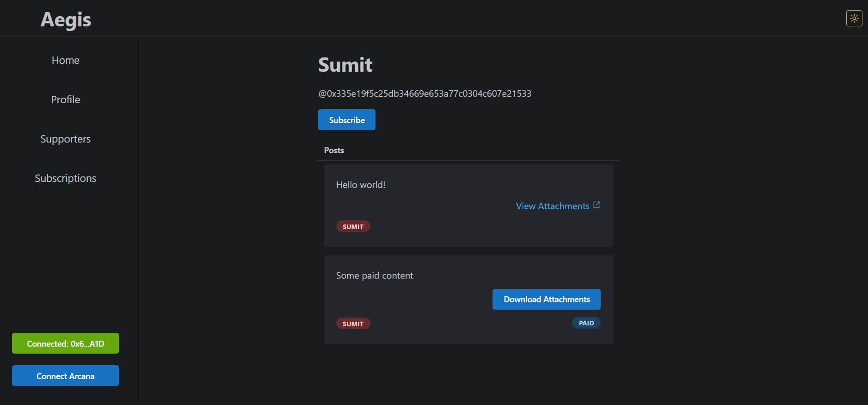Click the PAID badge on the paid post
Image resolution: width=868 pixels, height=405 pixels.
tap(586, 323)
